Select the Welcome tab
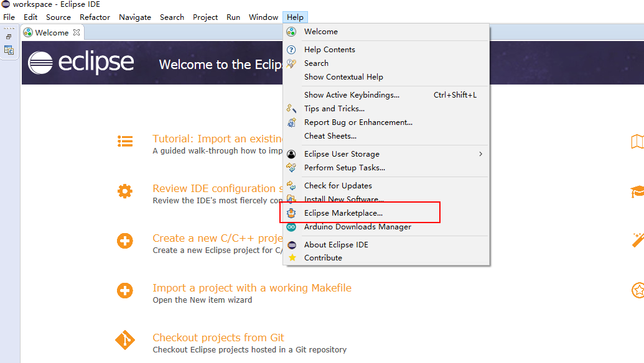 point(51,32)
